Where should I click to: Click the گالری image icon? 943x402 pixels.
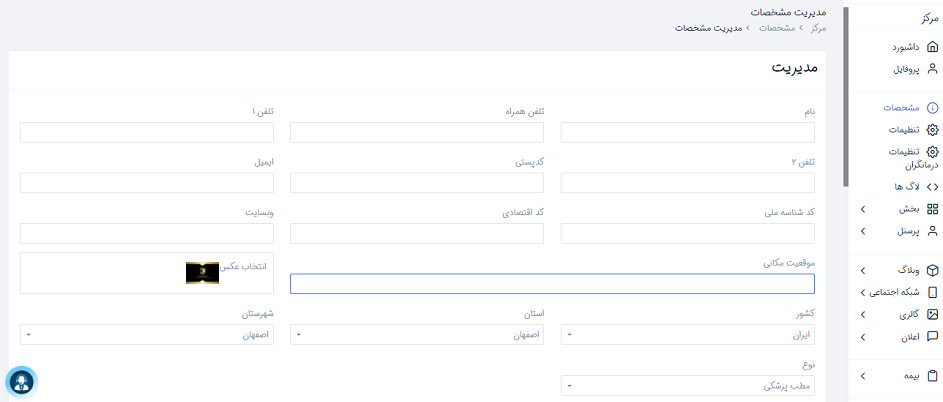pyautogui.click(x=932, y=315)
